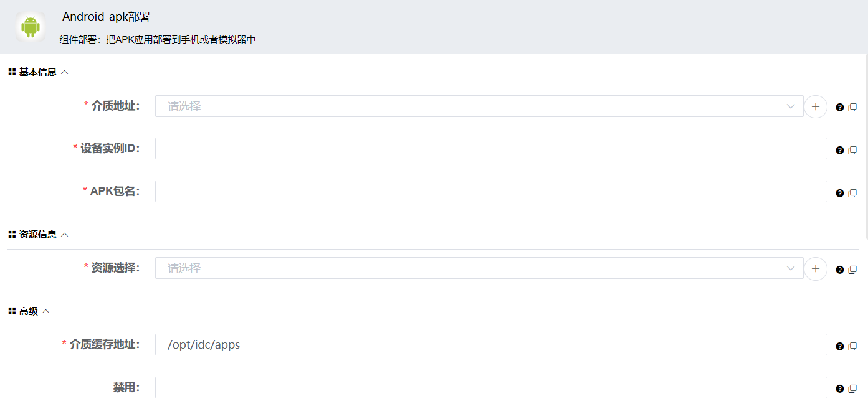The image size is (868, 409).
Task: Focus the APK包名 input field
Action: point(490,192)
